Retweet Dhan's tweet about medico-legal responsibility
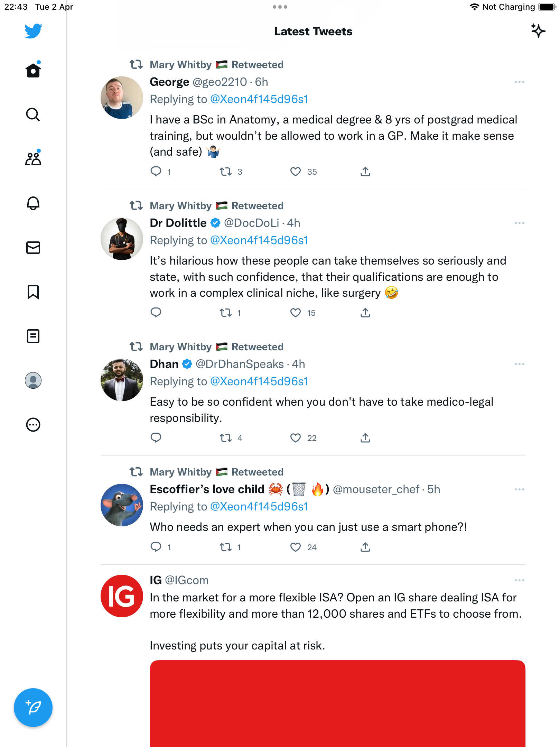The height and width of the screenshot is (747, 560). pyautogui.click(x=226, y=438)
